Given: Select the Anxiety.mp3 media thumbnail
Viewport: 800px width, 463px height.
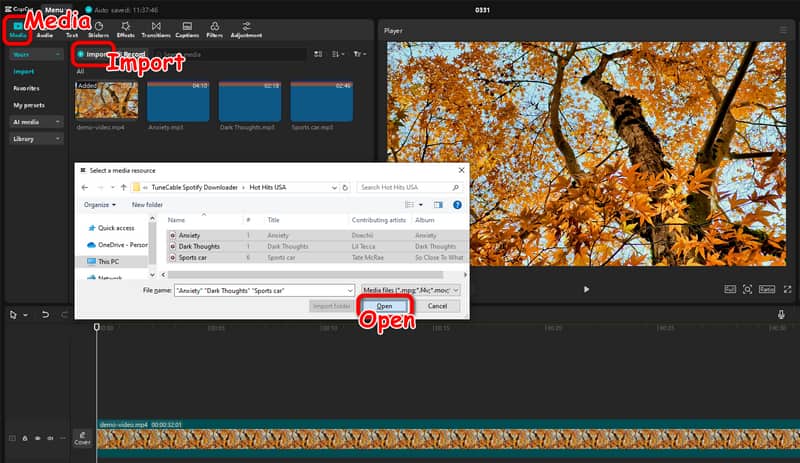Looking at the screenshot, I should pyautogui.click(x=178, y=101).
